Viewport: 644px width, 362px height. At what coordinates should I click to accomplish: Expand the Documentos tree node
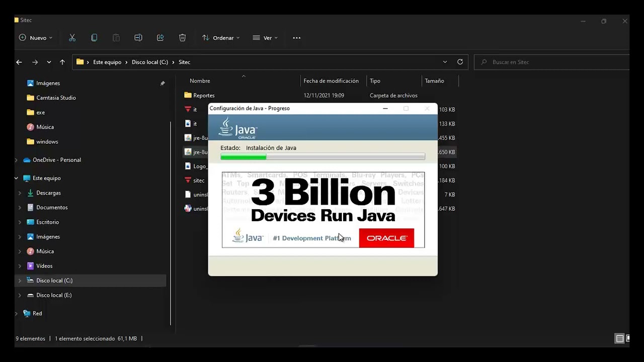coord(20,207)
